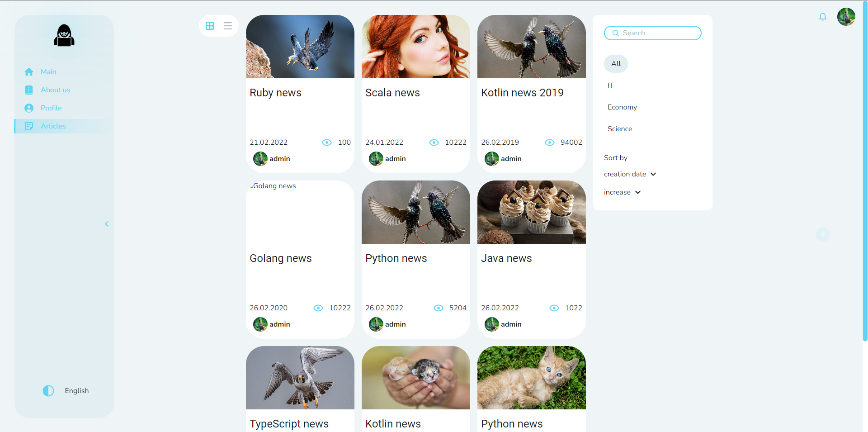Viewport: 868px width, 432px height.
Task: Click admin avatar on Java news card
Action: tap(492, 324)
